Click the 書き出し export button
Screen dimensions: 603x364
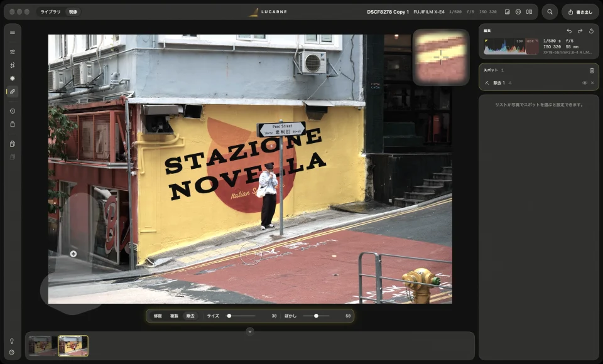click(580, 12)
